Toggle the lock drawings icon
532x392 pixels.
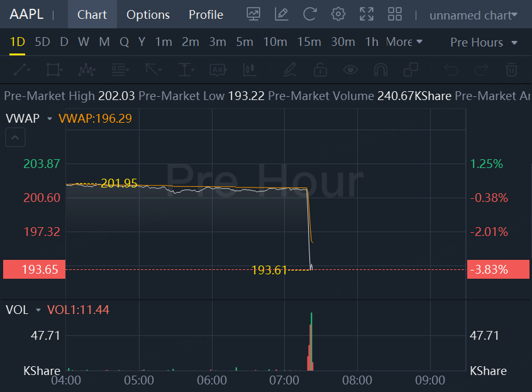[x=320, y=69]
